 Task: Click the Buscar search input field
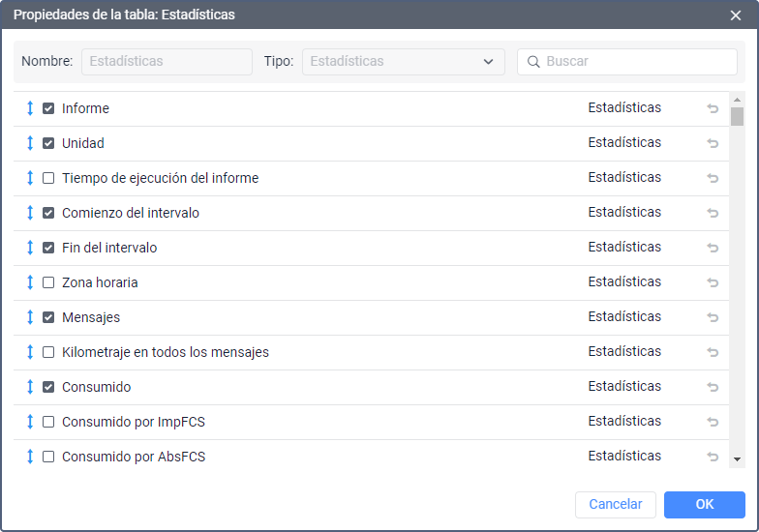[627, 62]
